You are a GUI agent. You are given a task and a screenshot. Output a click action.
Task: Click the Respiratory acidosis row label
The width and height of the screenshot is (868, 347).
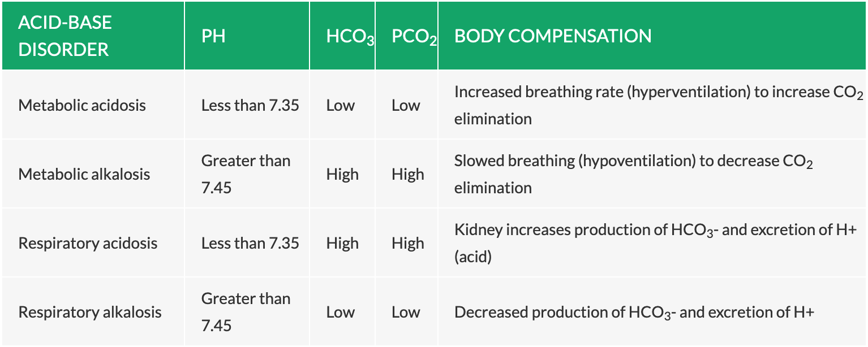(88, 243)
